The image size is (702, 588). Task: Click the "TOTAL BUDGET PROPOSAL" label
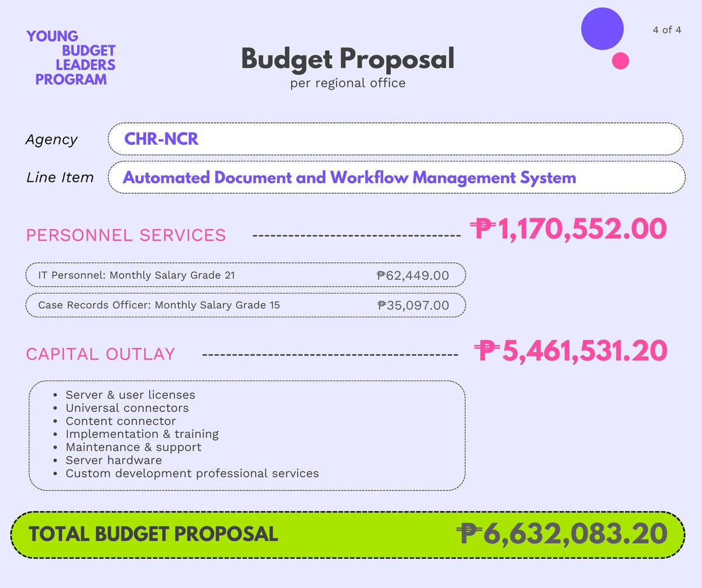153,534
